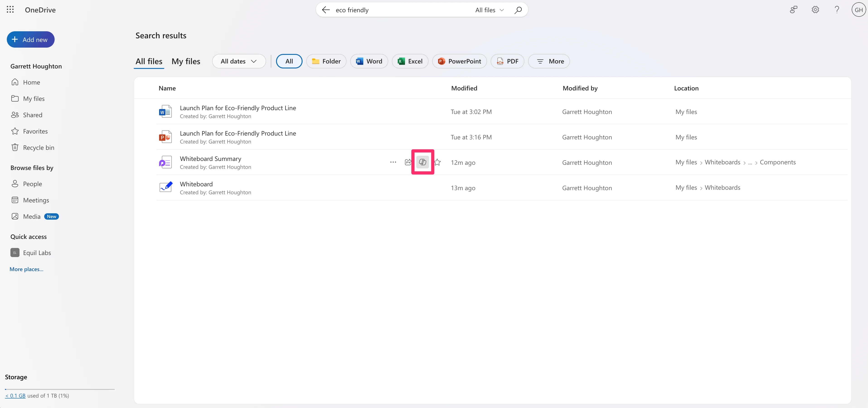The image size is (868, 408).
Task: Share the Whiteboard Summary file
Action: tap(408, 162)
